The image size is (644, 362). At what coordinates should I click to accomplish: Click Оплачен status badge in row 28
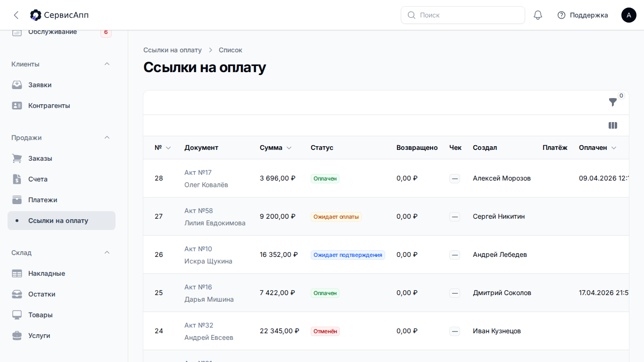click(325, 179)
